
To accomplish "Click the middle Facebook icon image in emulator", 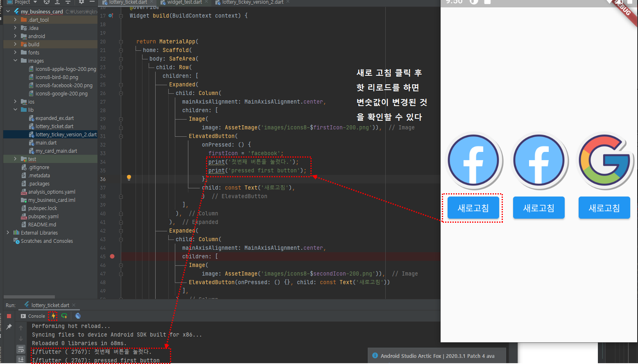I will pyautogui.click(x=539, y=161).
